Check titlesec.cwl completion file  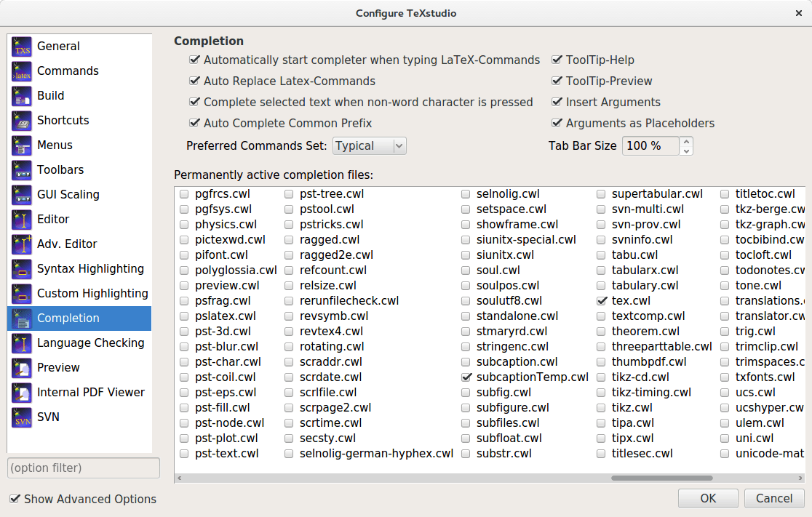click(x=601, y=453)
